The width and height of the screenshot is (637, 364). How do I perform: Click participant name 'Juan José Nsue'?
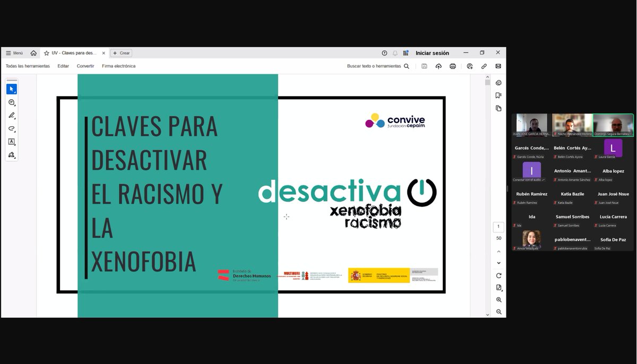click(x=613, y=194)
